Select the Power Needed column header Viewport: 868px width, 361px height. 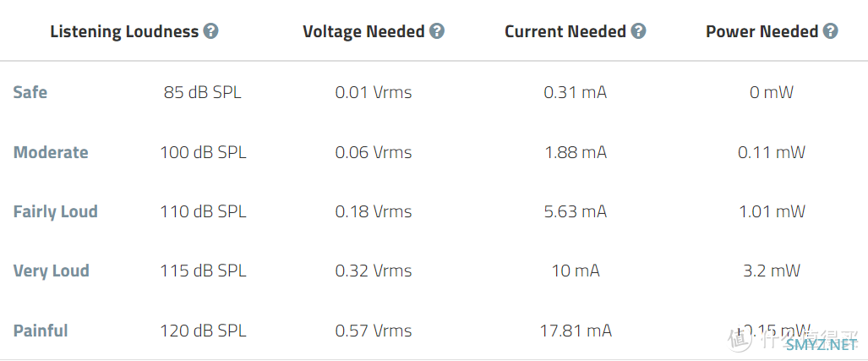tap(762, 31)
